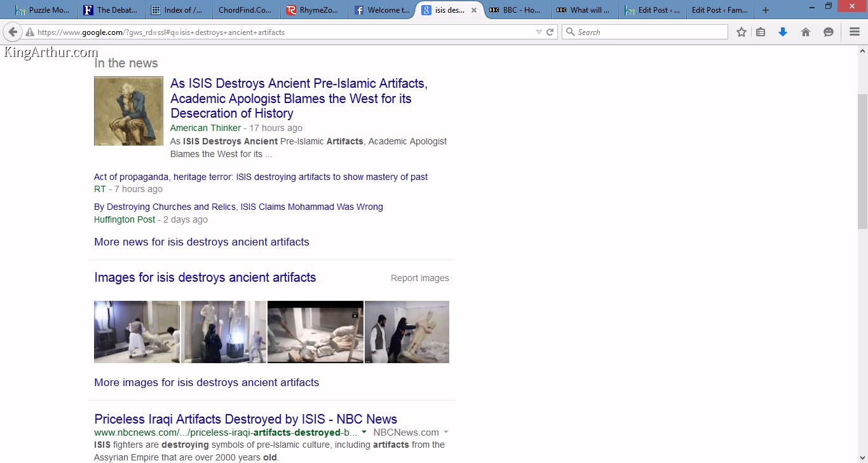Open the Huffington Post churches article
Image resolution: width=868 pixels, height=463 pixels.
[x=238, y=207]
